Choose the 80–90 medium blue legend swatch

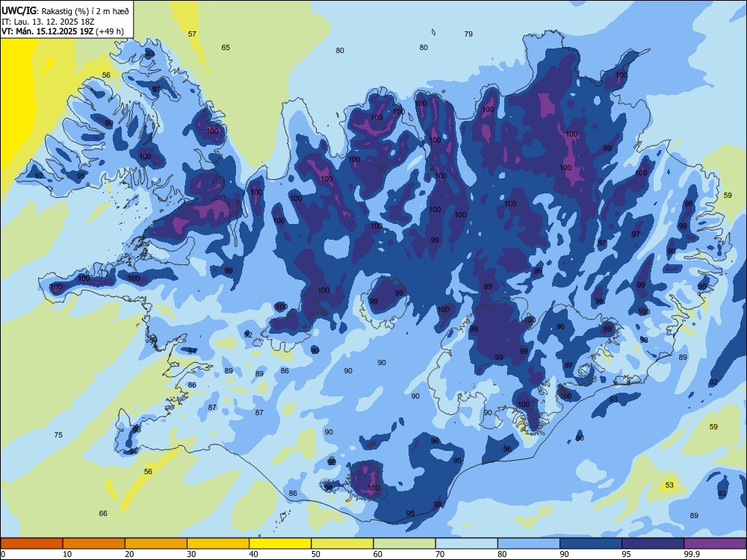529,544
